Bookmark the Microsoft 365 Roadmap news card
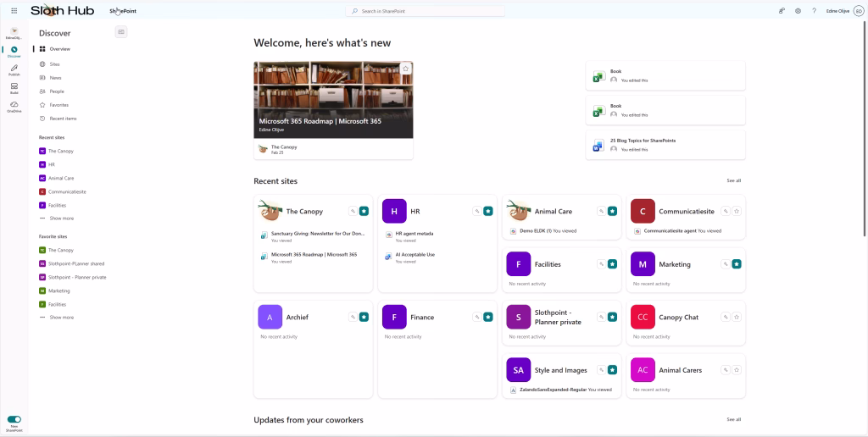The image size is (868, 437). coord(405,69)
